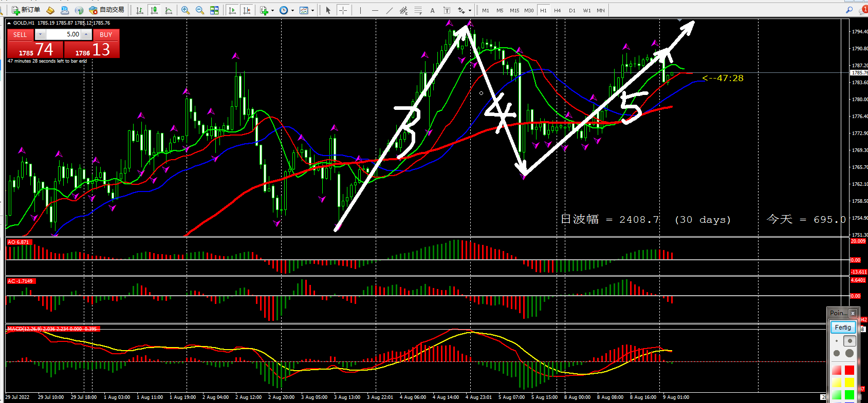
Task: Open the chart templates dropdown arrow
Action: [312, 10]
